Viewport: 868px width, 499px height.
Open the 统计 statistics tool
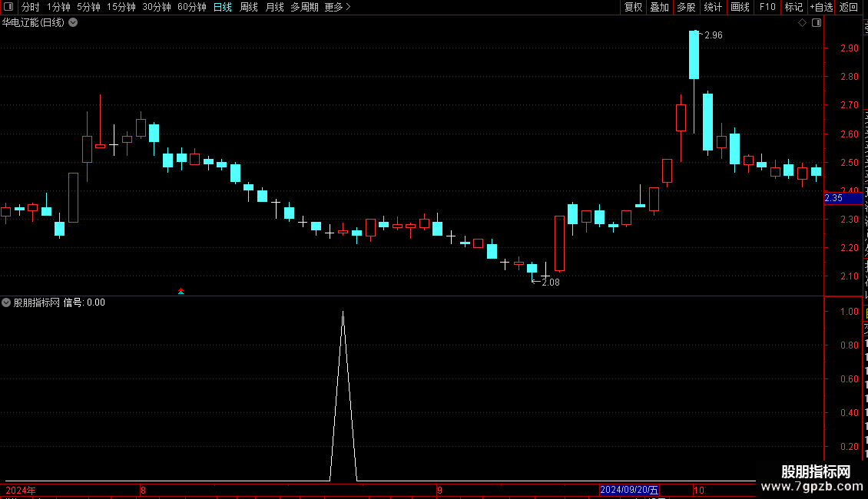pyautogui.click(x=713, y=7)
